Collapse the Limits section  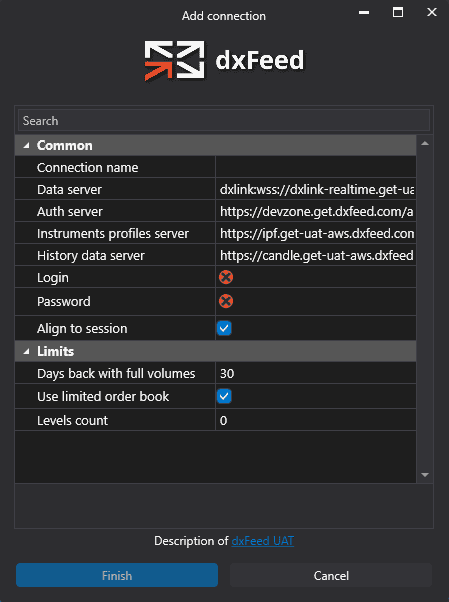pos(26,351)
